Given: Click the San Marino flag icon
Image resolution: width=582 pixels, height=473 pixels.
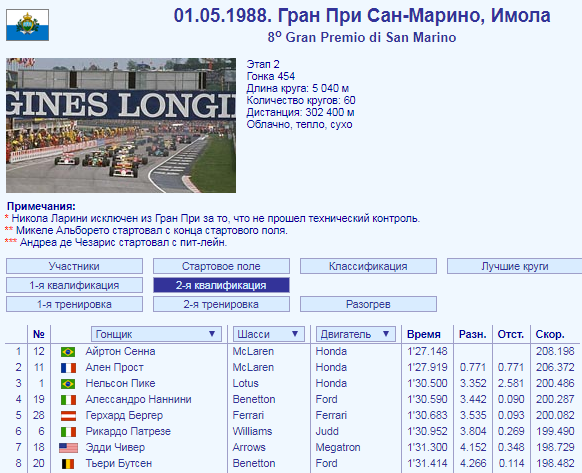Looking at the screenshot, I should pyautogui.click(x=27, y=25).
